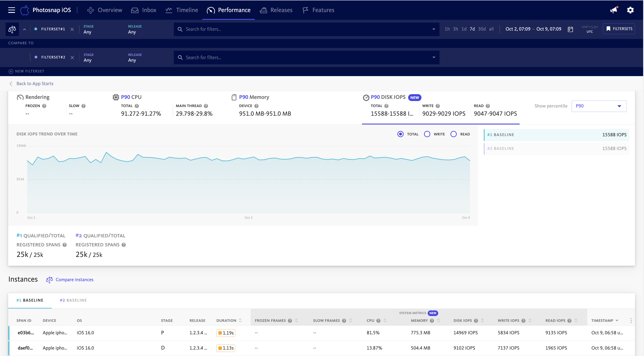Collapse the filterset panel chevron

pos(24,29)
